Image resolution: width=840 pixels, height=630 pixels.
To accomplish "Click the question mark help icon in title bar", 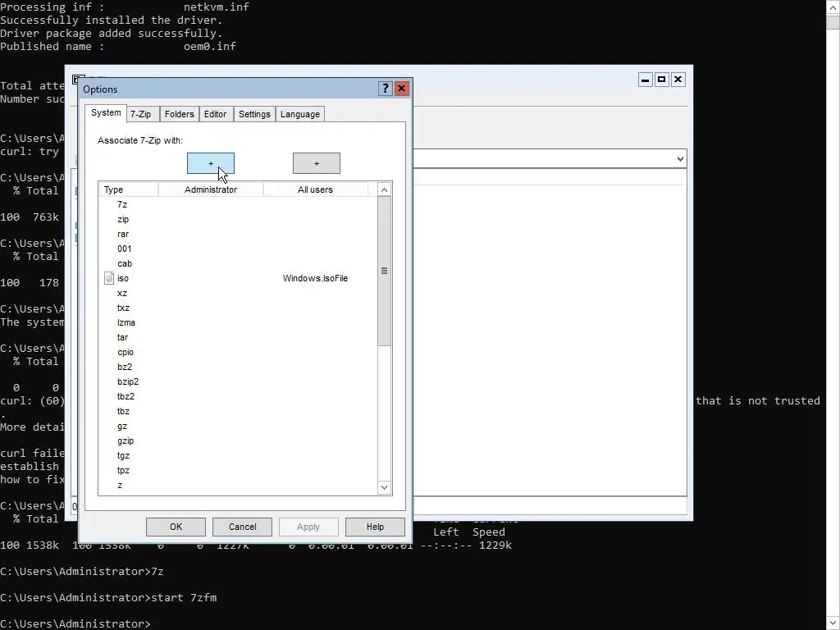I will [x=386, y=89].
